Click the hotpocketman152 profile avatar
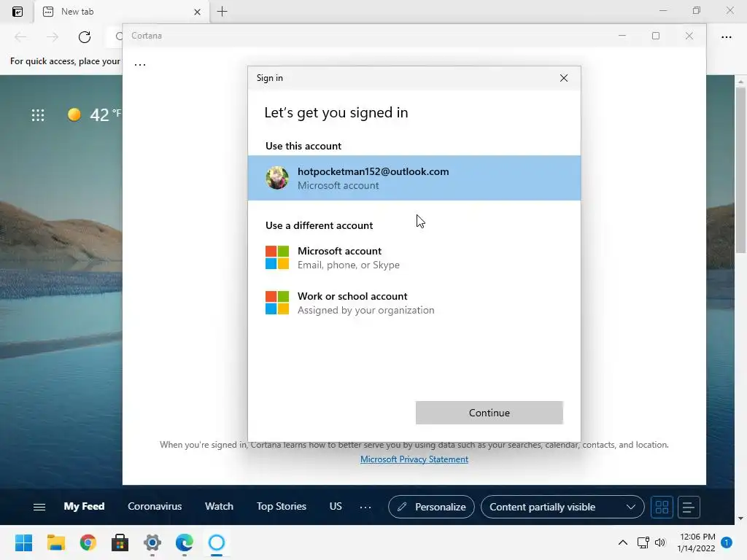Image resolution: width=747 pixels, height=560 pixels. pos(277,178)
